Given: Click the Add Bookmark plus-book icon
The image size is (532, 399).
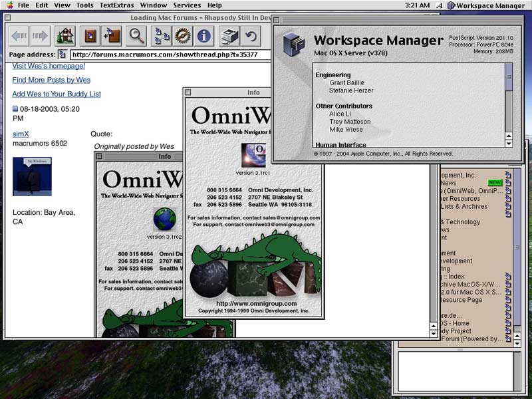Looking at the screenshot, I should [x=111, y=36].
